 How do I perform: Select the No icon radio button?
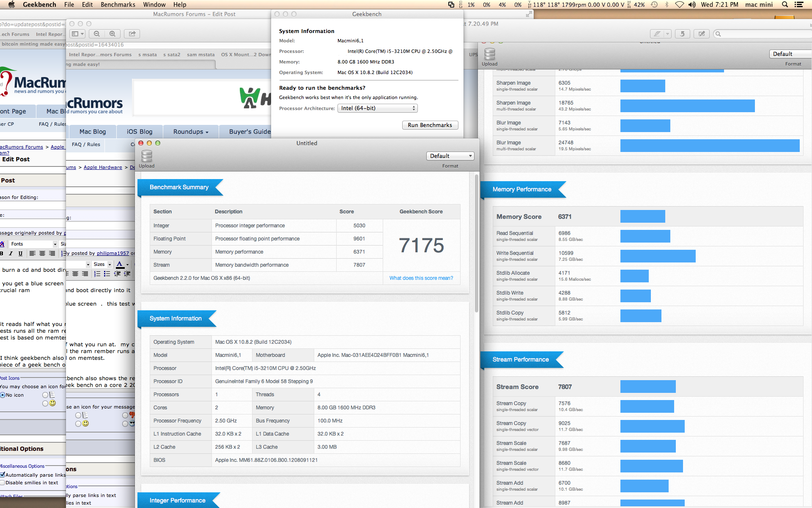[x=3, y=395]
